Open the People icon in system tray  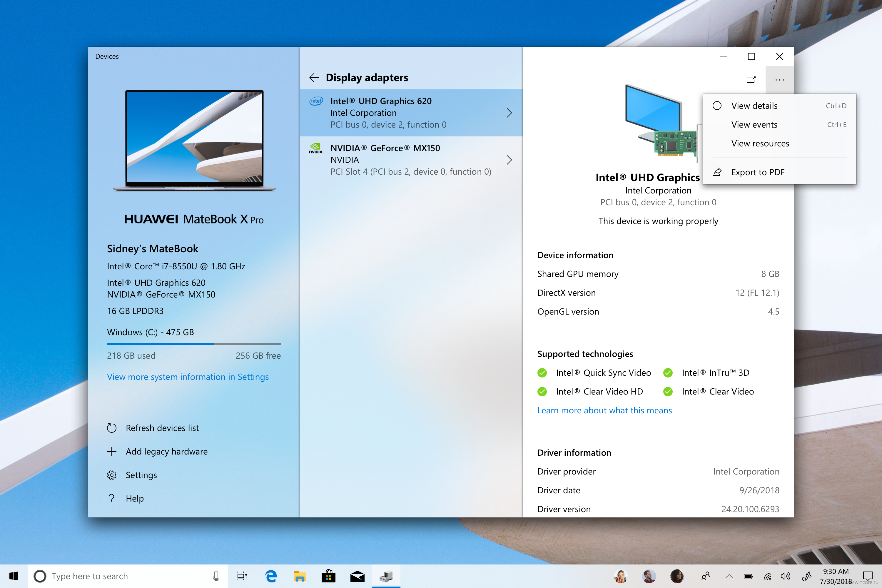[705, 576]
